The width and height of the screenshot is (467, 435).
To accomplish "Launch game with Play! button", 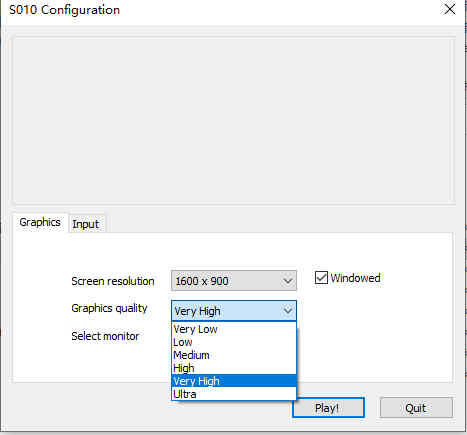I will (x=328, y=407).
